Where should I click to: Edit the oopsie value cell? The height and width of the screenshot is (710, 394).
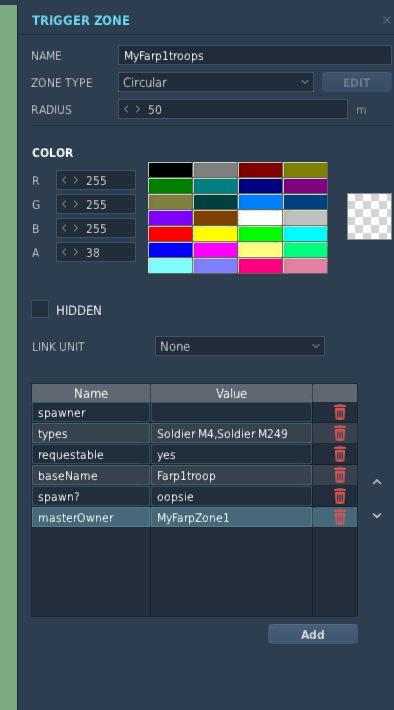[231, 496]
